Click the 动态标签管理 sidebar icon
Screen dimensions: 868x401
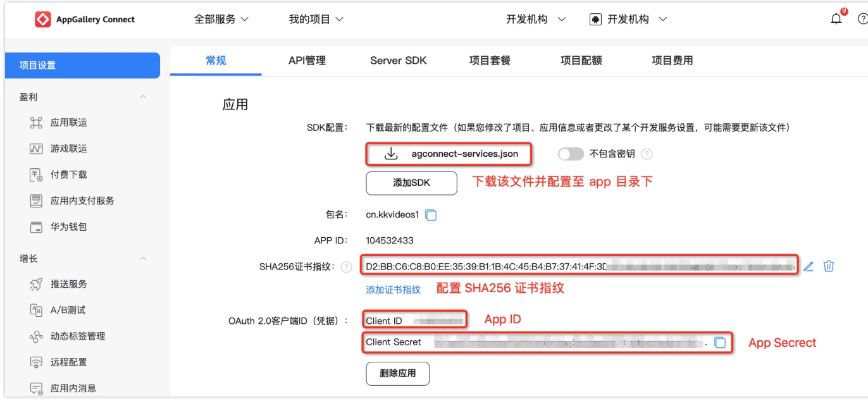pyautogui.click(x=36, y=336)
